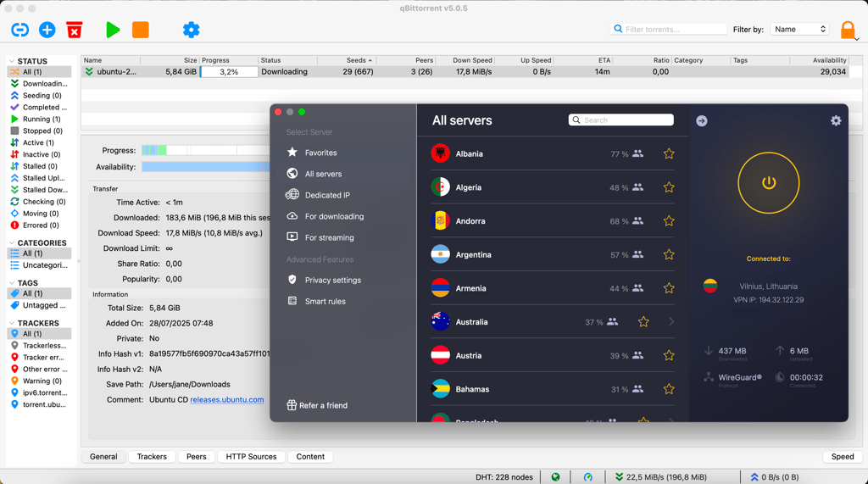Image resolution: width=868 pixels, height=484 pixels.
Task: Focus the VPN server Search field
Action: [x=621, y=120]
